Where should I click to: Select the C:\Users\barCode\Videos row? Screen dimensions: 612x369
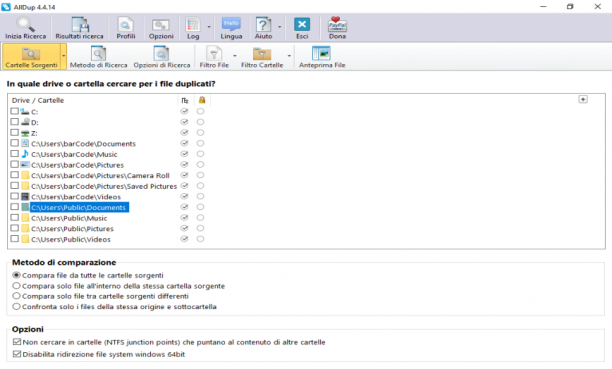click(x=76, y=197)
